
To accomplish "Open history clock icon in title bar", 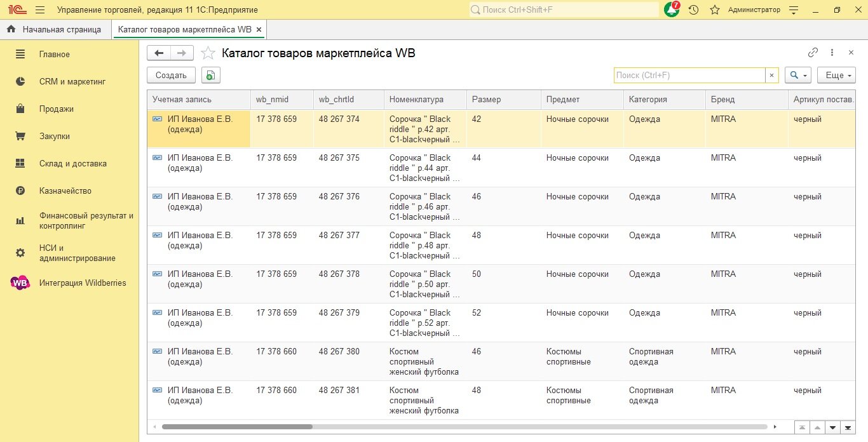I will [x=693, y=10].
